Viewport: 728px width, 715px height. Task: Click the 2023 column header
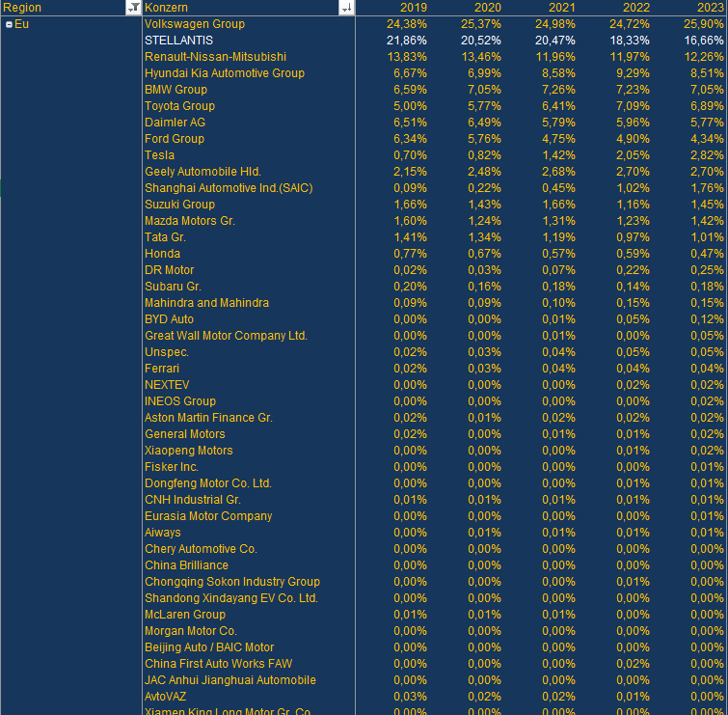[711, 8]
